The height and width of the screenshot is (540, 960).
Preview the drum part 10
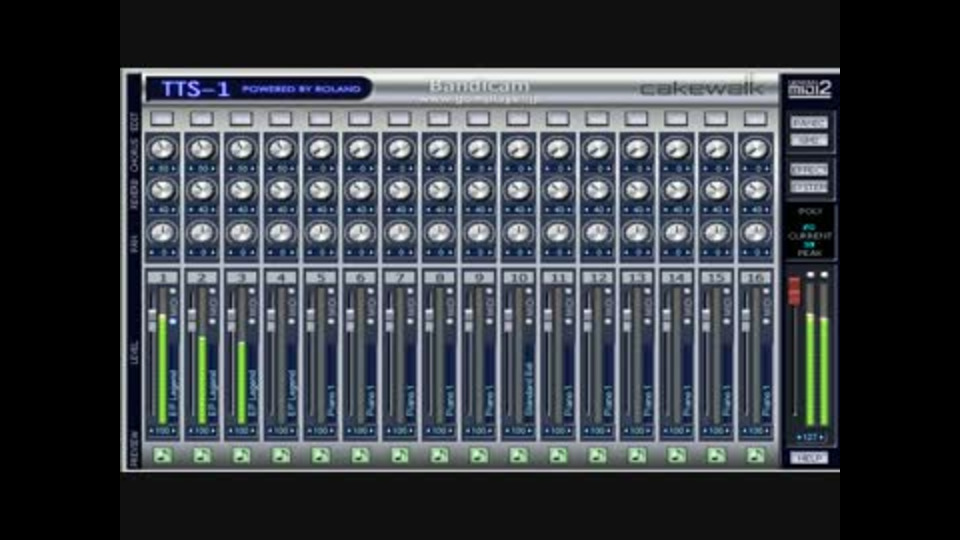(518, 455)
